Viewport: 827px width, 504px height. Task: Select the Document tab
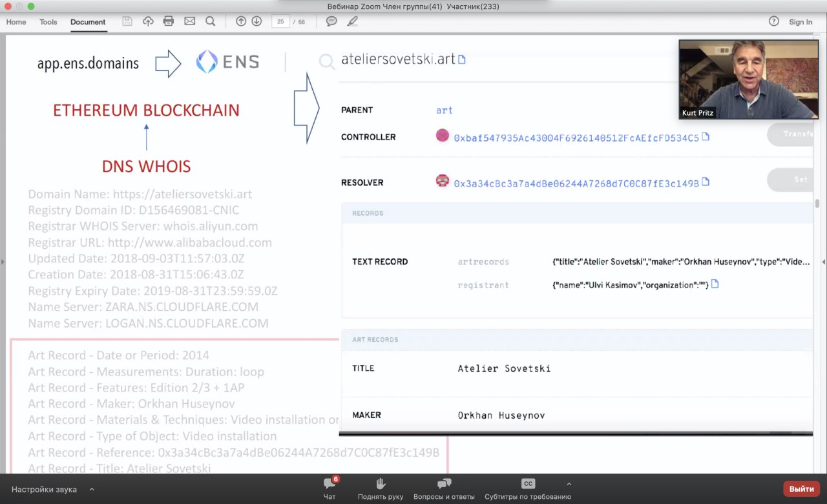(x=88, y=22)
